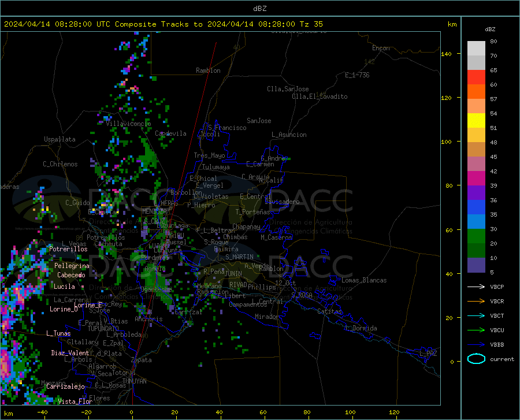Click the JUNIN town label
Viewport: 520px width, 420px height.
click(x=233, y=274)
